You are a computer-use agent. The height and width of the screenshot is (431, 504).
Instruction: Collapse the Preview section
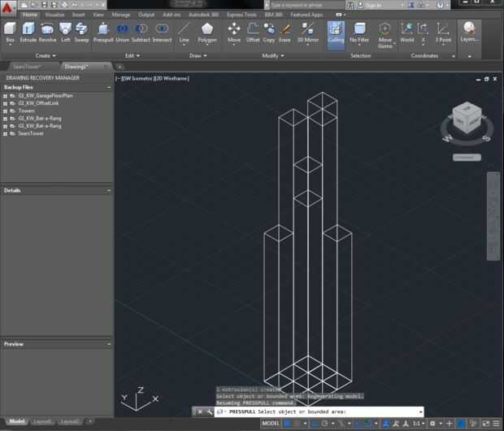click(x=109, y=344)
